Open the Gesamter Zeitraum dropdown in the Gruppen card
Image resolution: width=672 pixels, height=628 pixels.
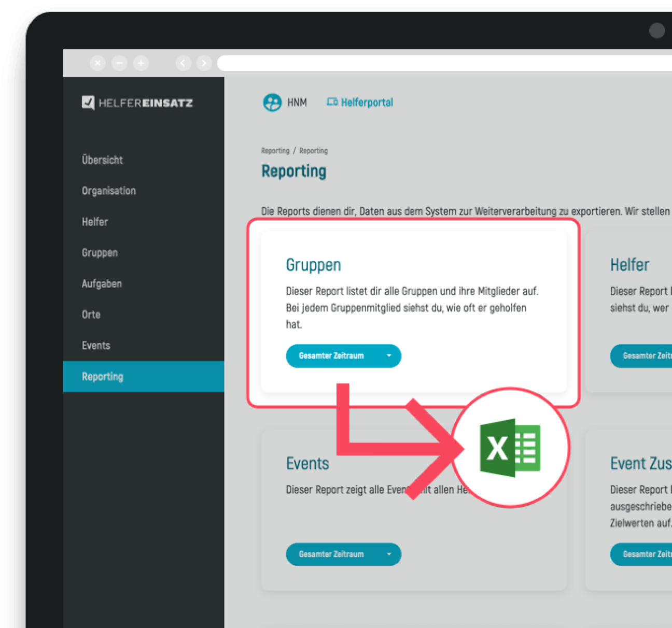[x=343, y=356]
